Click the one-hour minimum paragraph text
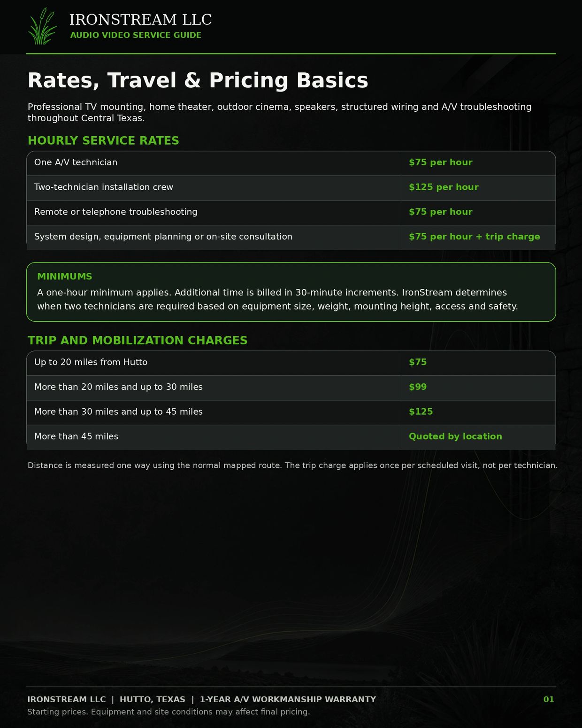The height and width of the screenshot is (728, 582). tap(277, 299)
